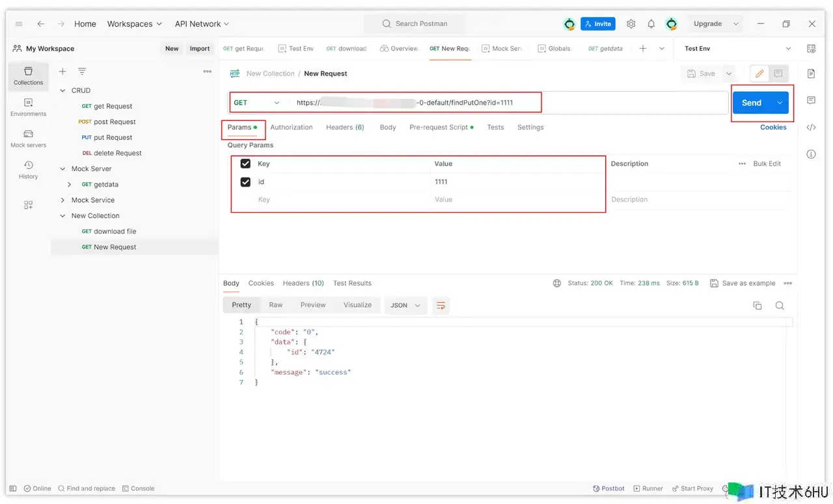This screenshot has height=504, width=833.
Task: Click the comment mode icon beside pencil
Action: click(x=778, y=73)
